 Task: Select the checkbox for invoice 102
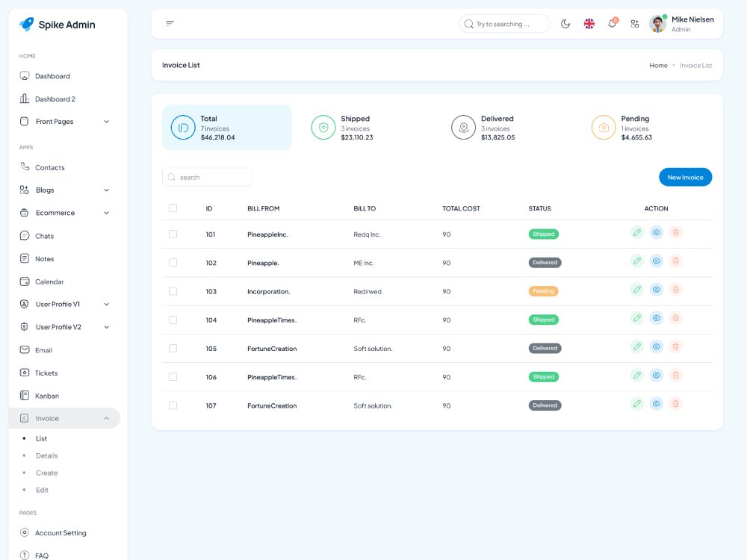point(173,262)
